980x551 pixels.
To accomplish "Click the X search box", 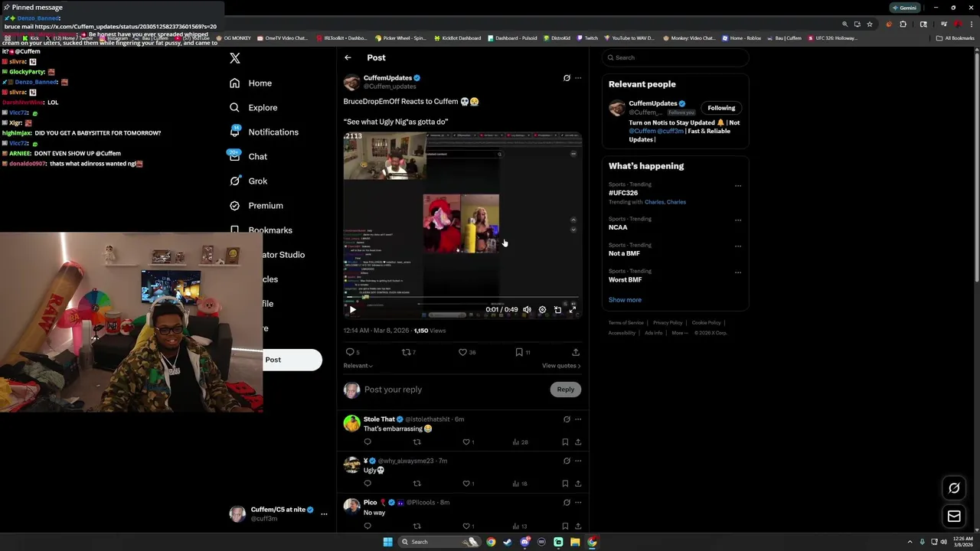I will click(675, 57).
